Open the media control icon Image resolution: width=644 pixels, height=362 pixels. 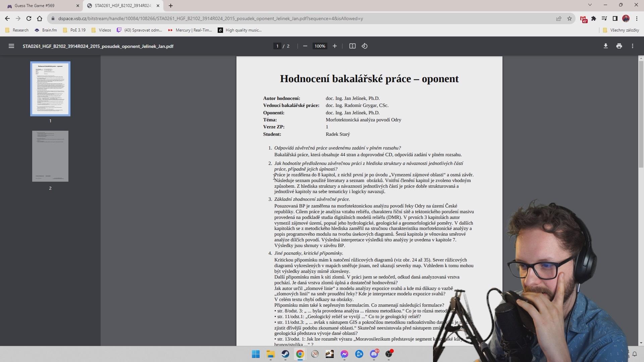coord(604,18)
